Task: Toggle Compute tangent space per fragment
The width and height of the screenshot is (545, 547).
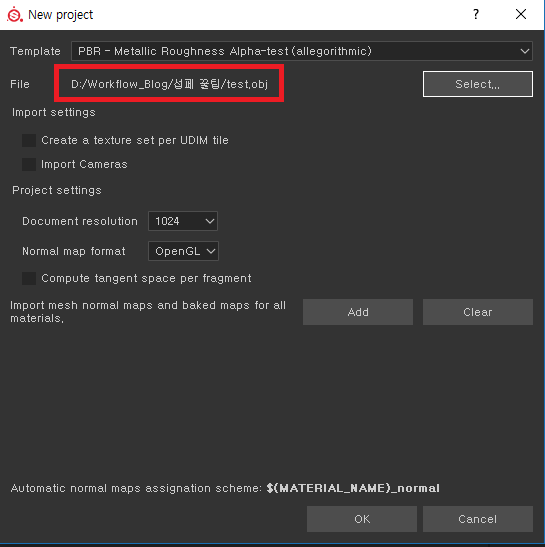Action: pyautogui.click(x=29, y=278)
